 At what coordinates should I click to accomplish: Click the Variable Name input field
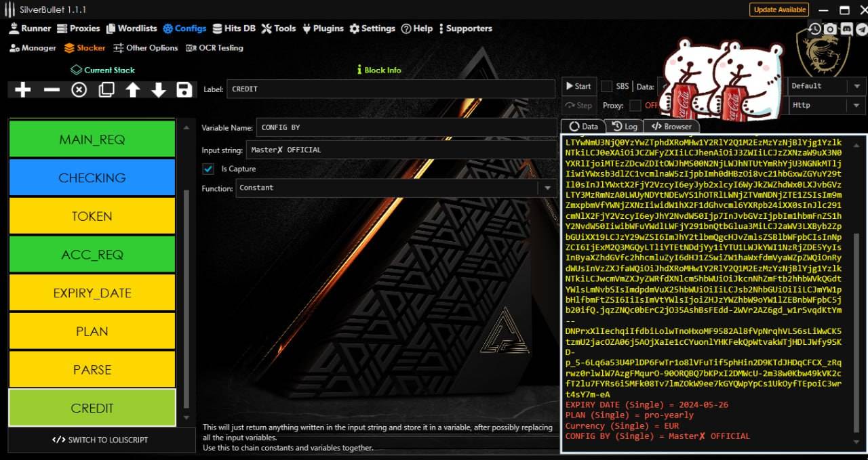tap(406, 127)
